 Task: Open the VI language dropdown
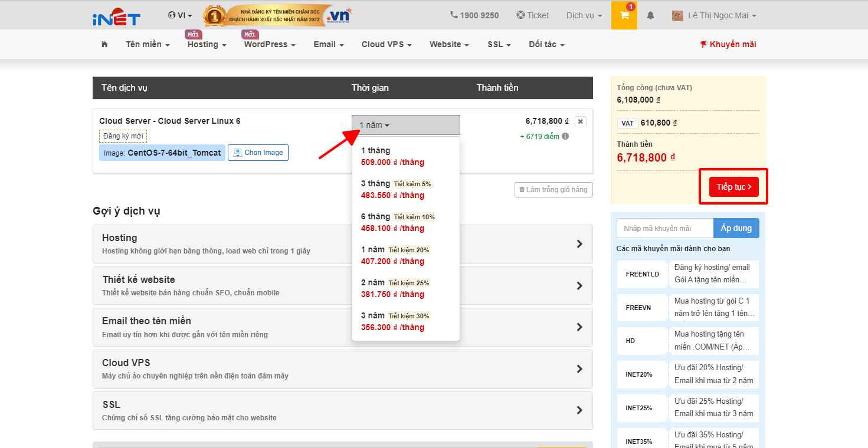click(x=180, y=15)
